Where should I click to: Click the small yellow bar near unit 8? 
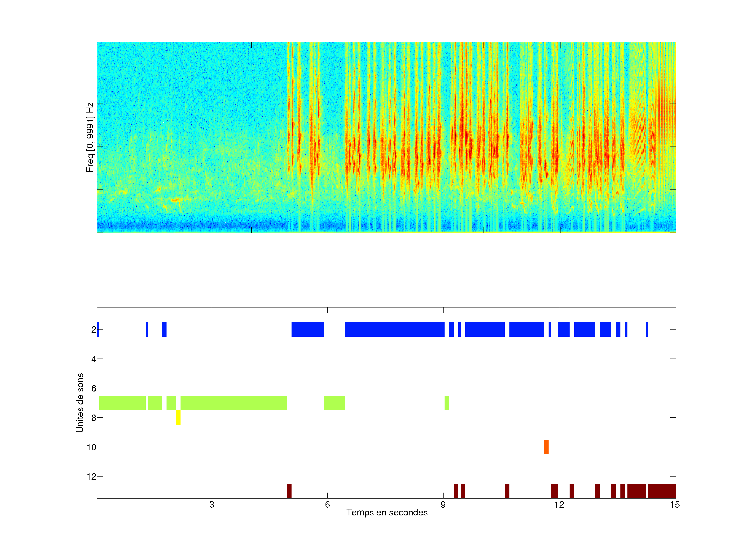pos(178,418)
